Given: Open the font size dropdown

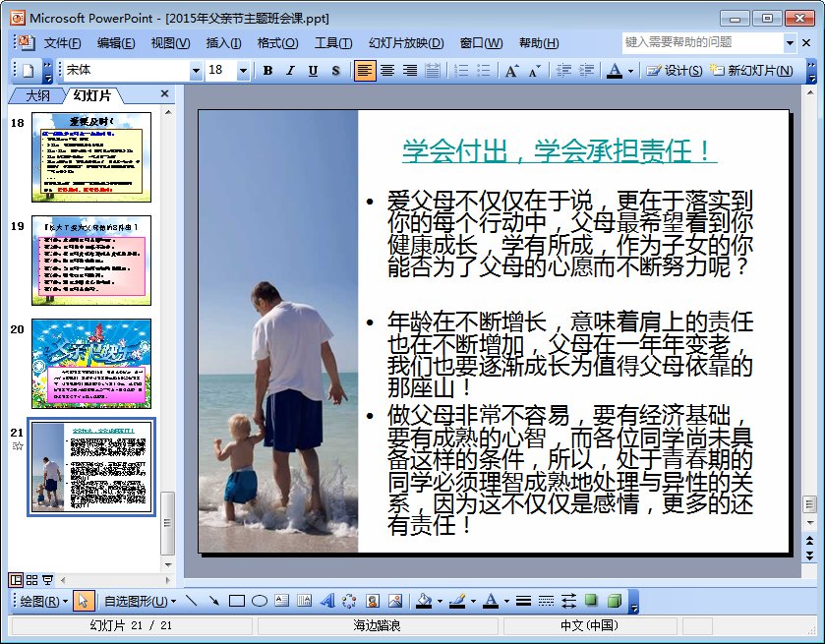Looking at the screenshot, I should 243,71.
